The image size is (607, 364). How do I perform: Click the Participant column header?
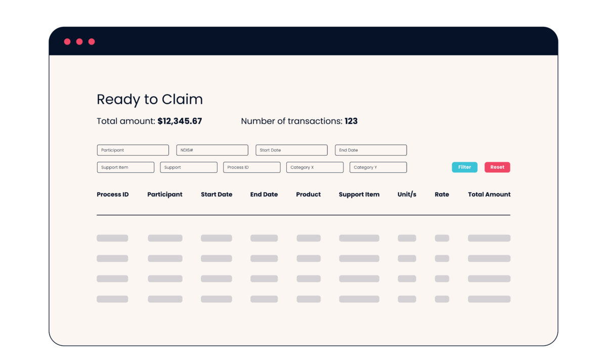point(165,194)
